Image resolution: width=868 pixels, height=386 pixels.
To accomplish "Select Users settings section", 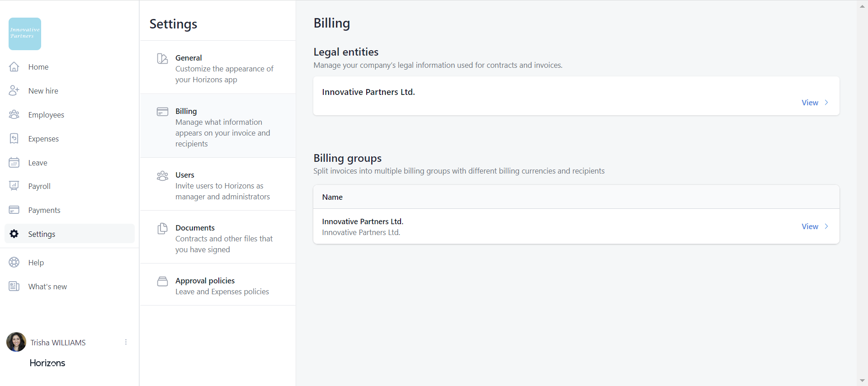I will coord(218,185).
